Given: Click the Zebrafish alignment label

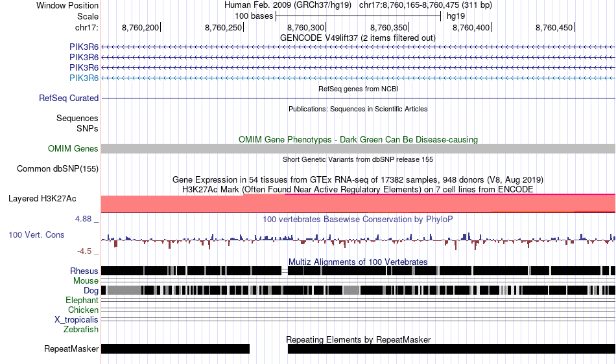Looking at the screenshot, I should point(81,330).
